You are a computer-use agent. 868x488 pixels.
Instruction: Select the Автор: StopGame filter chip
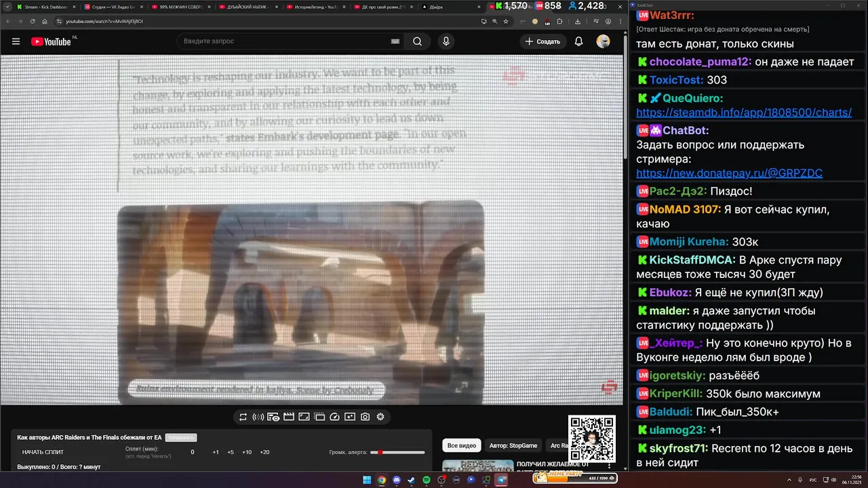[x=513, y=445]
